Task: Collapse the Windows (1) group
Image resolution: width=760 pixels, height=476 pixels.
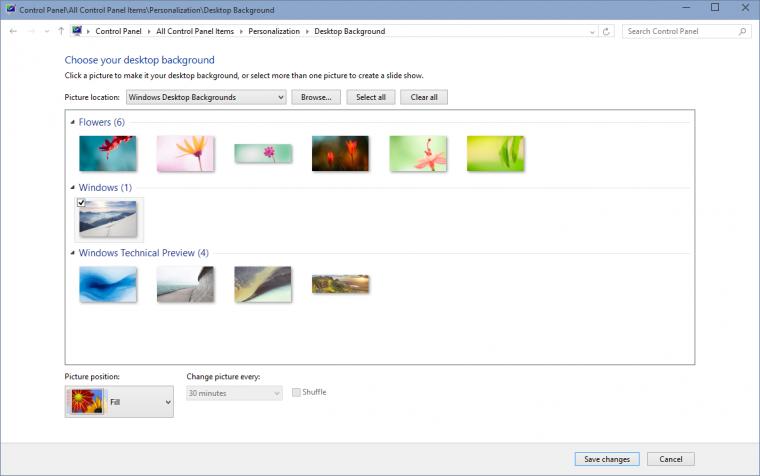Action: pyautogui.click(x=73, y=188)
